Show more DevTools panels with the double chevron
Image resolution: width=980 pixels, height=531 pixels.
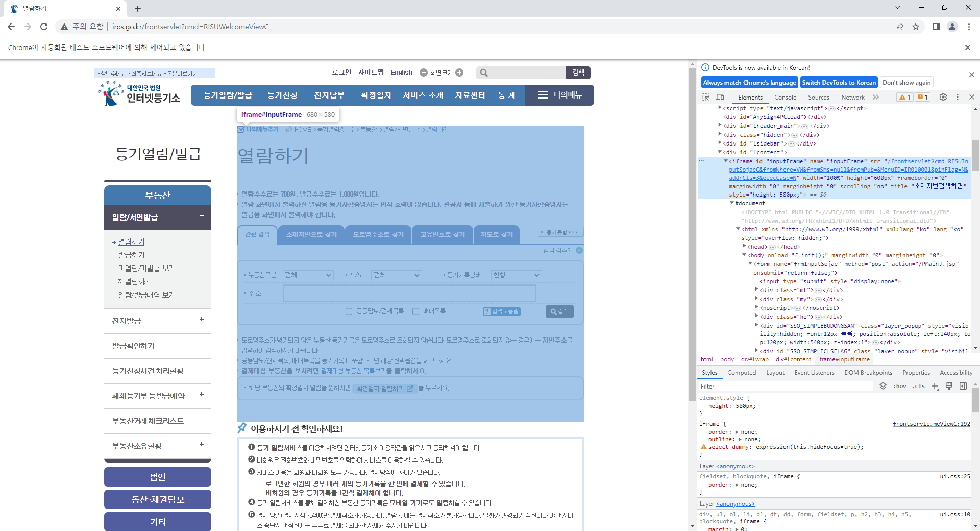tap(876, 97)
